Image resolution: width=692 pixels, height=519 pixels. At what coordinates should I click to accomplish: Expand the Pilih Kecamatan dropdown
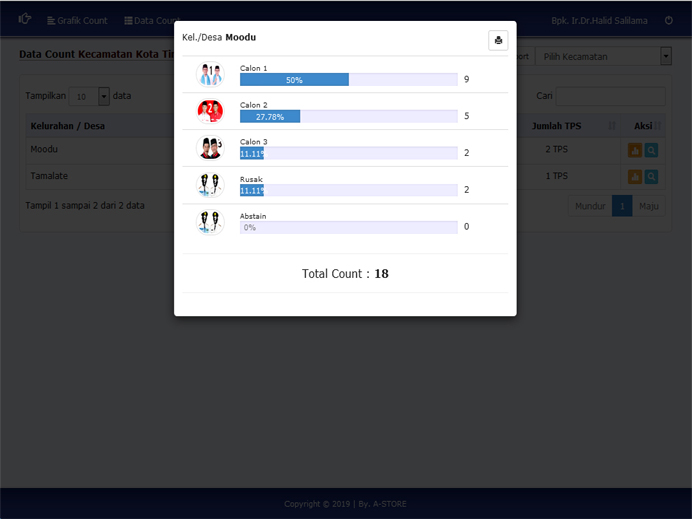click(x=603, y=57)
